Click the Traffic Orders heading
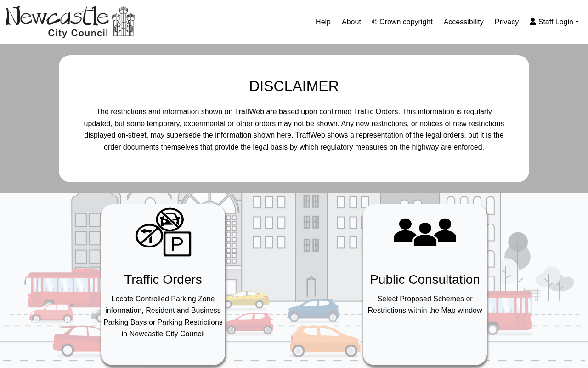Screen dimensions: 588x368 coord(163,279)
